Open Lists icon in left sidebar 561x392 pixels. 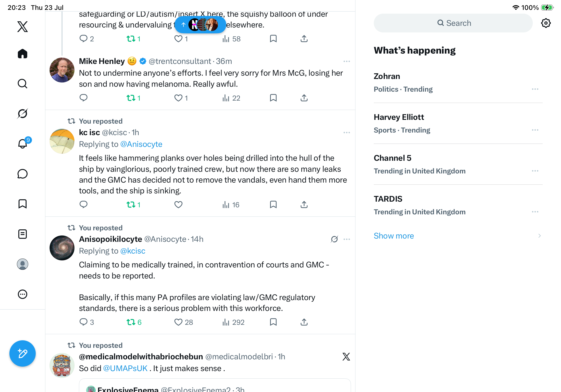click(23, 234)
